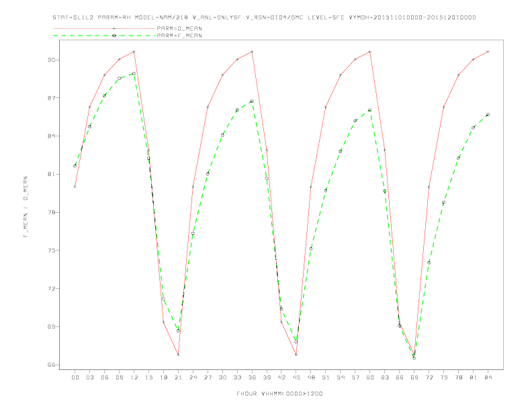Click the y-axis tick value 81
The width and height of the screenshot is (532, 411).
tap(51, 175)
